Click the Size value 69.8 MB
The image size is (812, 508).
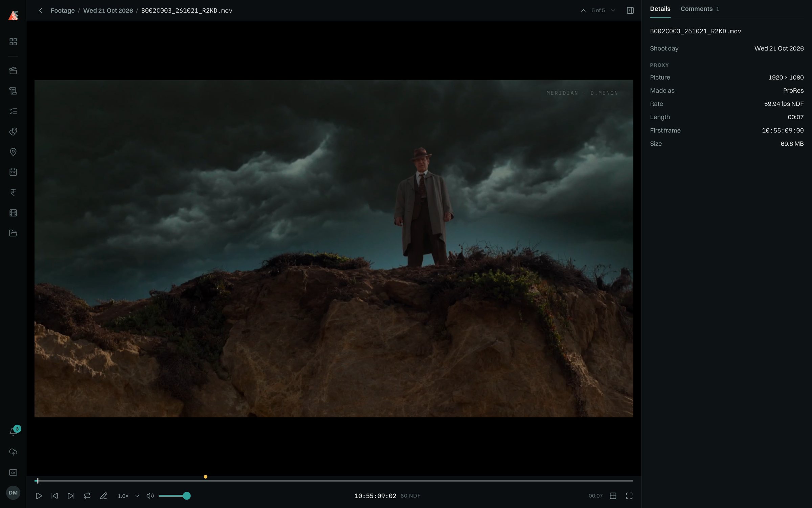(792, 144)
